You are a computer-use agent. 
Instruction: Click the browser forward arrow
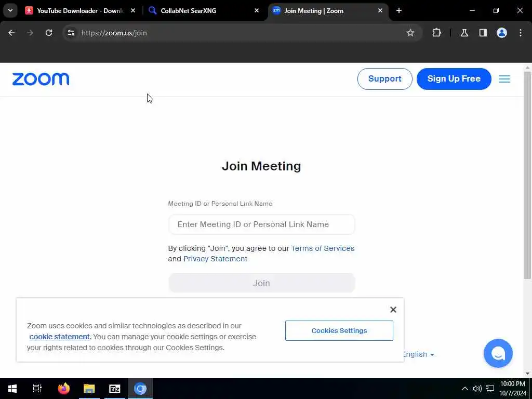[x=30, y=33]
